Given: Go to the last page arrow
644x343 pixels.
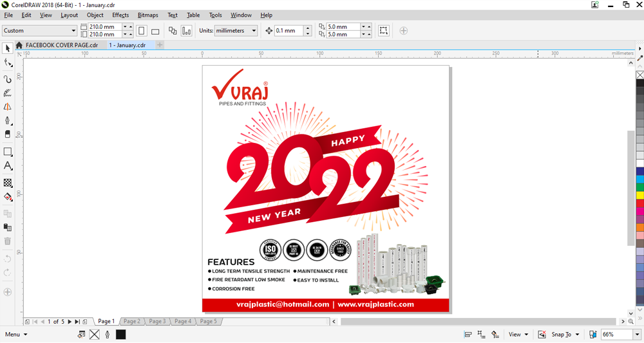Looking at the screenshot, I should tap(77, 322).
